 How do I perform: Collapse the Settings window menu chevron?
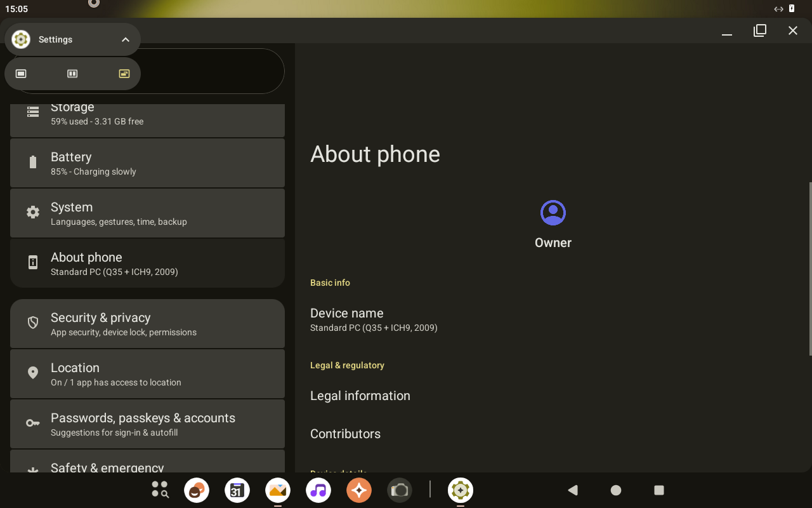[126, 39]
